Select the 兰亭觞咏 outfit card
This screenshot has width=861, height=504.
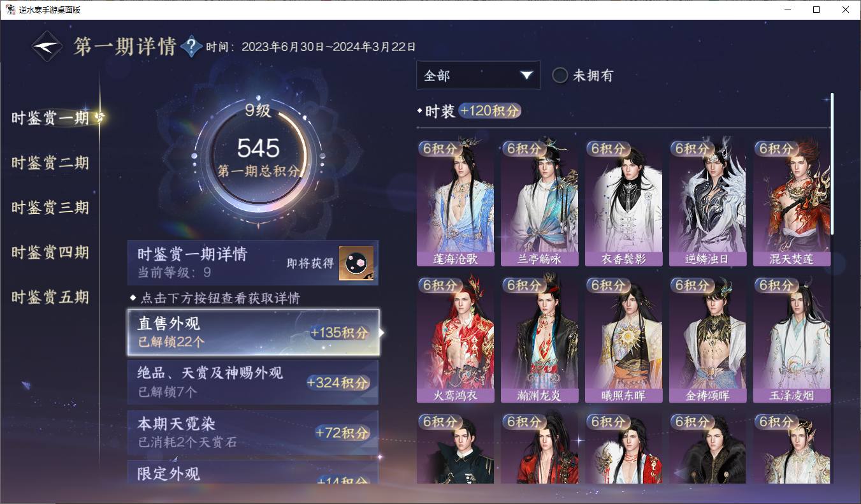point(539,202)
